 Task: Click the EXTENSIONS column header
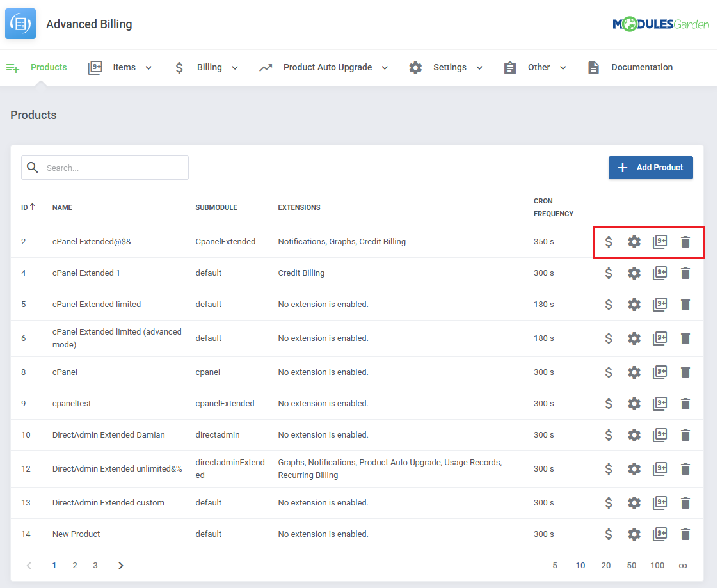[299, 207]
